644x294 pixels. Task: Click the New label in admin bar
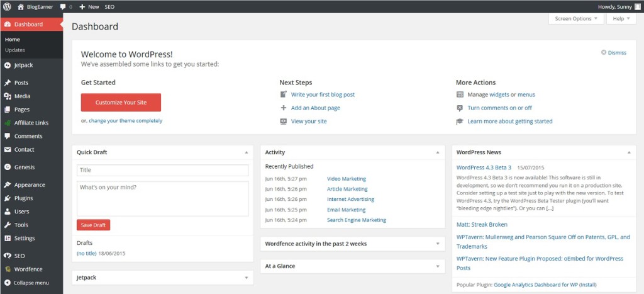pos(94,7)
